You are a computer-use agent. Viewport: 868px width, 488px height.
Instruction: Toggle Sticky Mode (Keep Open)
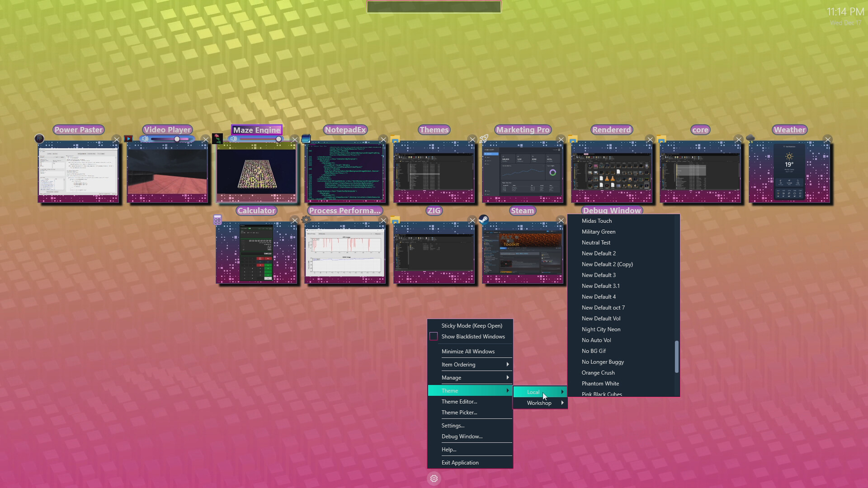click(472, 325)
